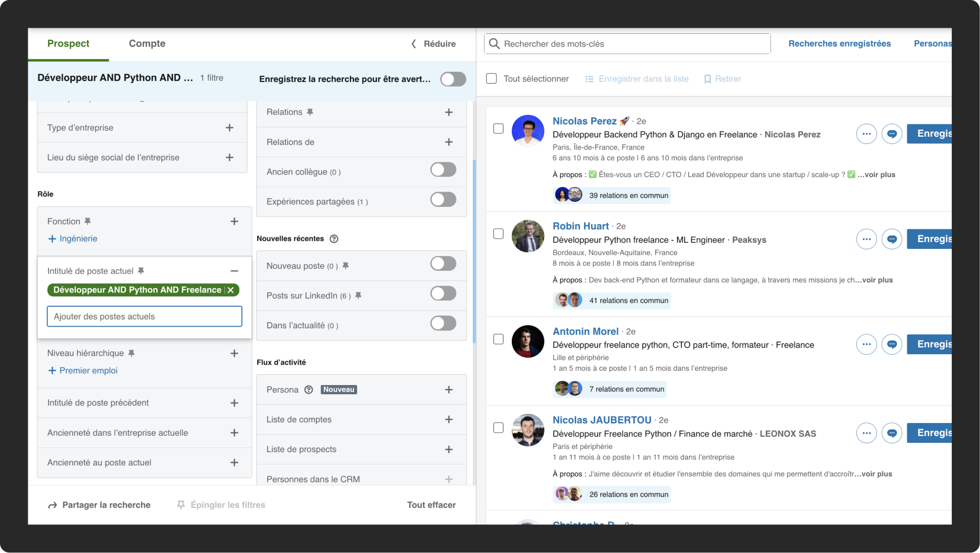Message Nicolas JAUBERTOU via chat icon
The height and width of the screenshot is (553, 980).
coord(892,433)
